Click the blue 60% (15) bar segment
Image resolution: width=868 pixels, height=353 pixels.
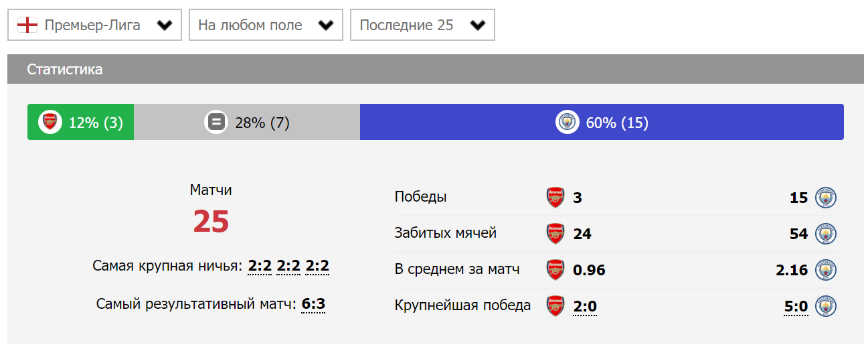[703, 123]
